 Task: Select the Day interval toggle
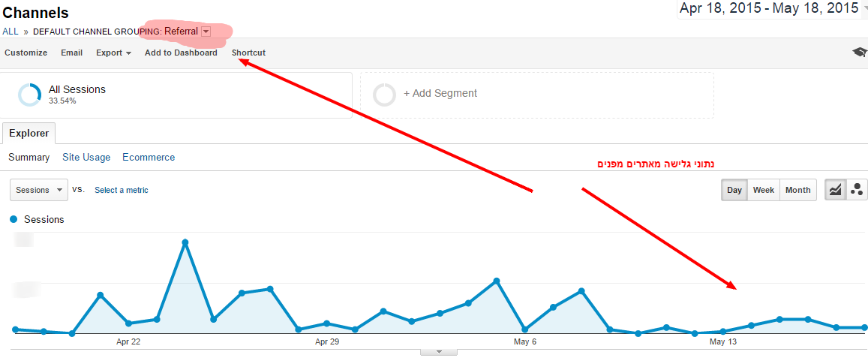pos(734,190)
